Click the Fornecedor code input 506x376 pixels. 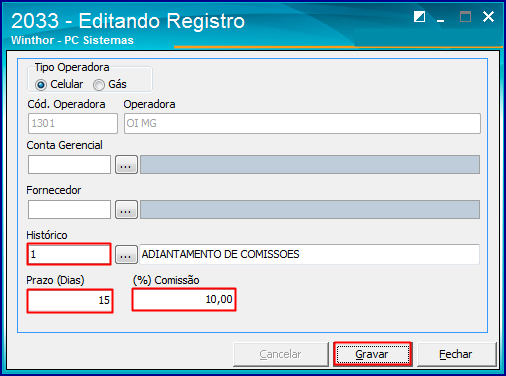click(x=69, y=209)
